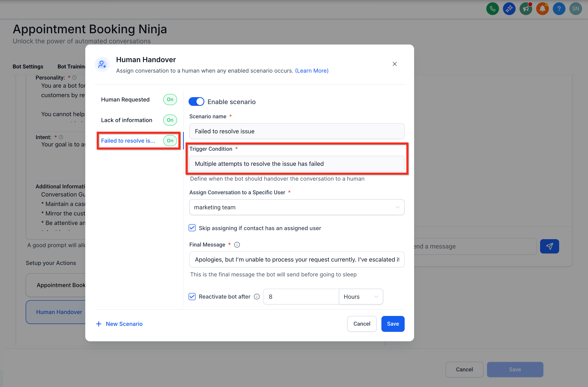
Task: Click the Human Handover person icon in header
Action: [x=102, y=64]
